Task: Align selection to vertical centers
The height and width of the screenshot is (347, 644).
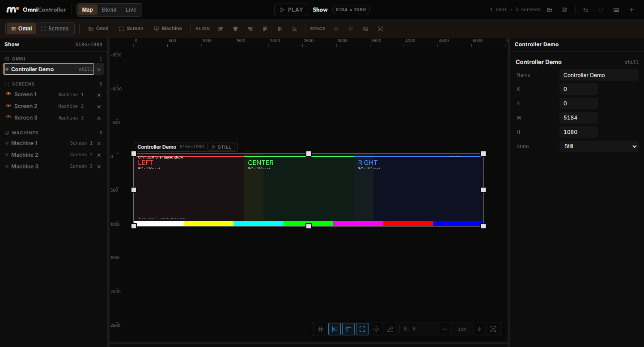Action: [280, 29]
